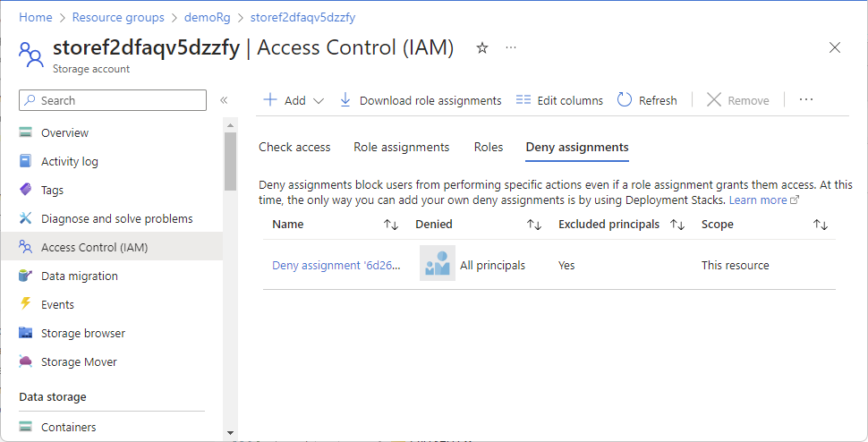This screenshot has width=868, height=442.
Task: Collapse the sidebar with double chevron
Action: click(x=224, y=100)
